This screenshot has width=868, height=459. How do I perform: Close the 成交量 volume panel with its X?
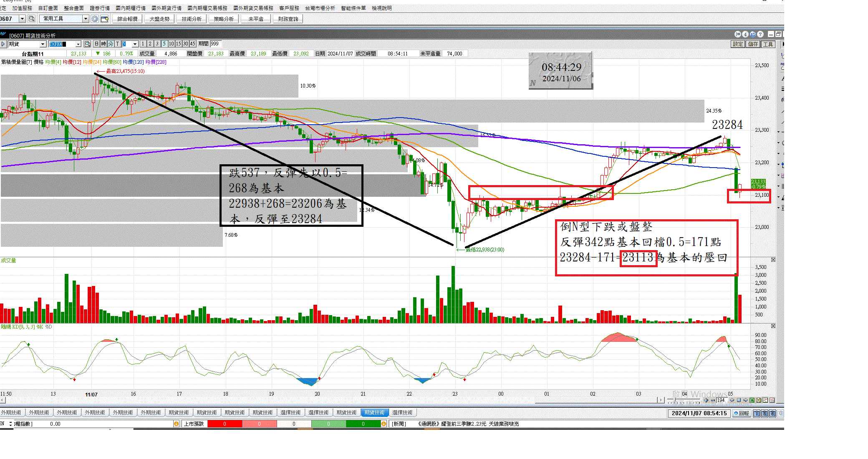[773, 260]
